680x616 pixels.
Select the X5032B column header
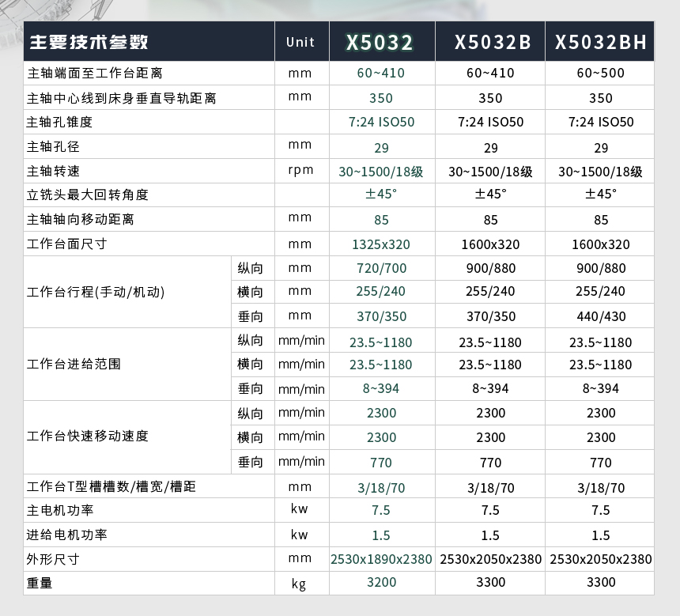click(492, 42)
